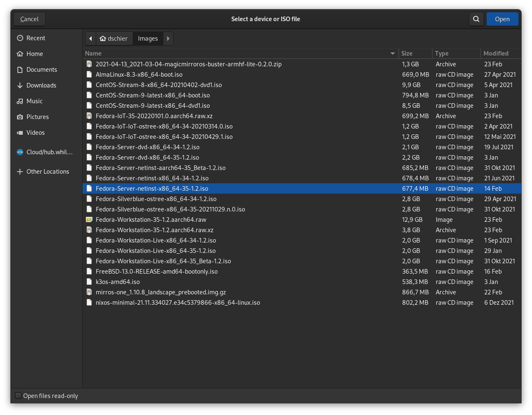Image resolution: width=532 pixels, height=415 pixels.
Task: Open the Downloads sidebar entry
Action: [x=46, y=85]
